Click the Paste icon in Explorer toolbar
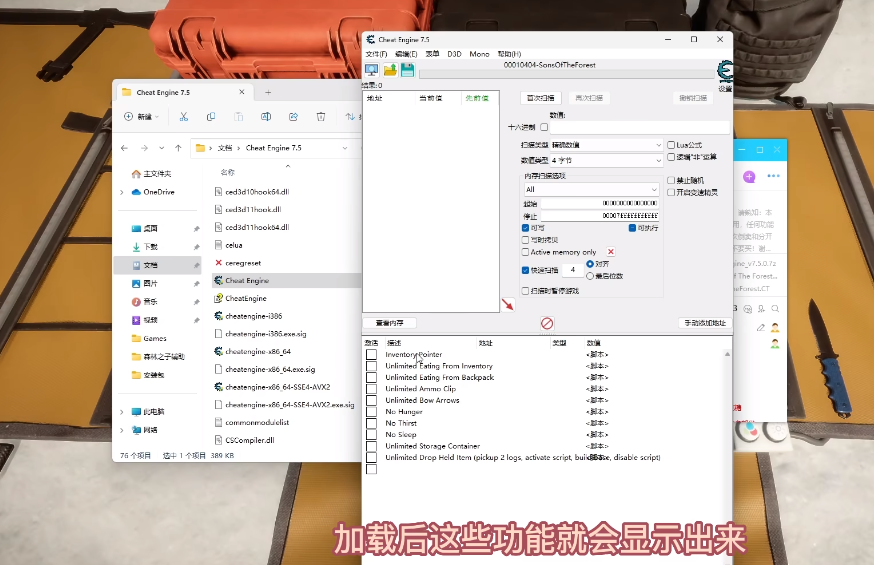Image resolution: width=874 pixels, height=565 pixels. [x=239, y=116]
